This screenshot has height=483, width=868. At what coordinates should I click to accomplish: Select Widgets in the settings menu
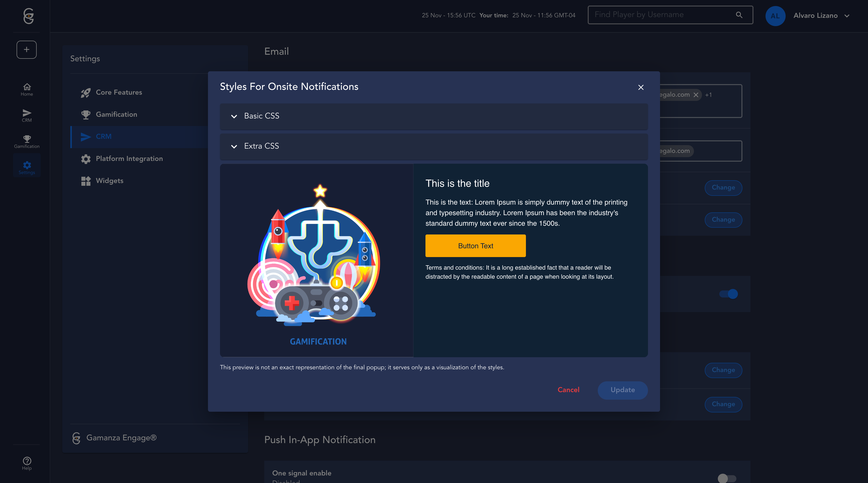(x=109, y=181)
